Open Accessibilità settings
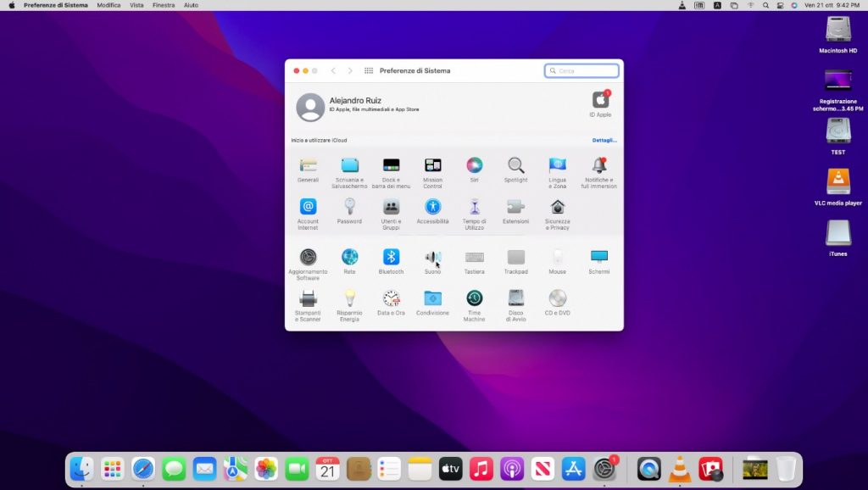The height and width of the screenshot is (490, 868). pos(432,208)
